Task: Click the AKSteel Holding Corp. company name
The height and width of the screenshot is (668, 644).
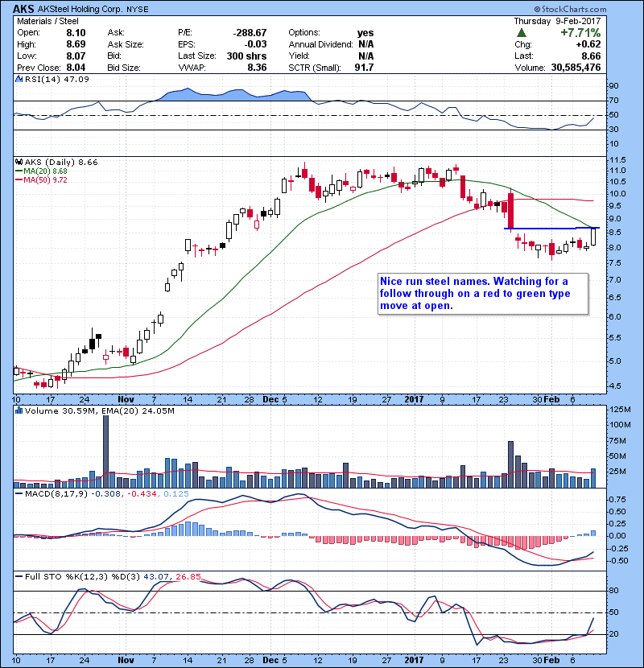Action: point(80,10)
